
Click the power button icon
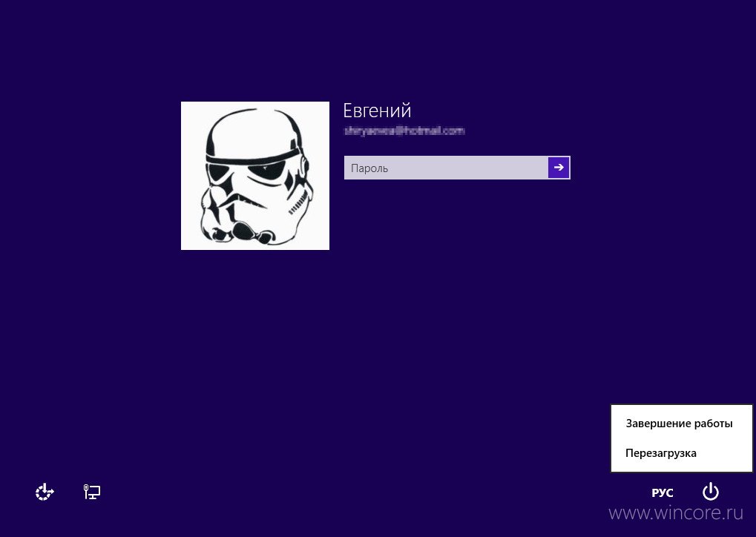tap(710, 492)
